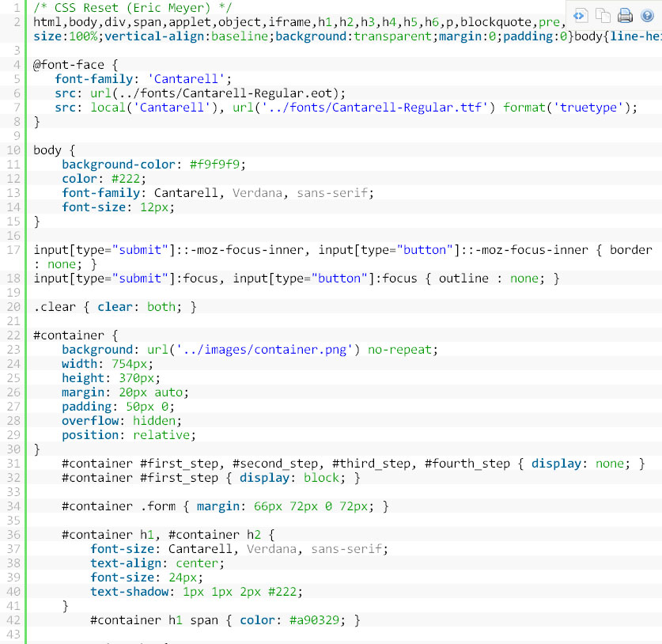Click the #a90329 color value

pos(314,620)
